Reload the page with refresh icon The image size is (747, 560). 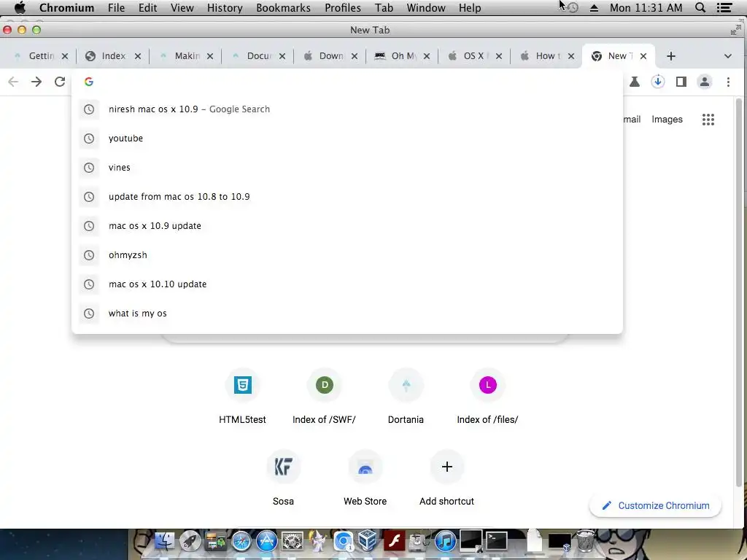[60, 82]
